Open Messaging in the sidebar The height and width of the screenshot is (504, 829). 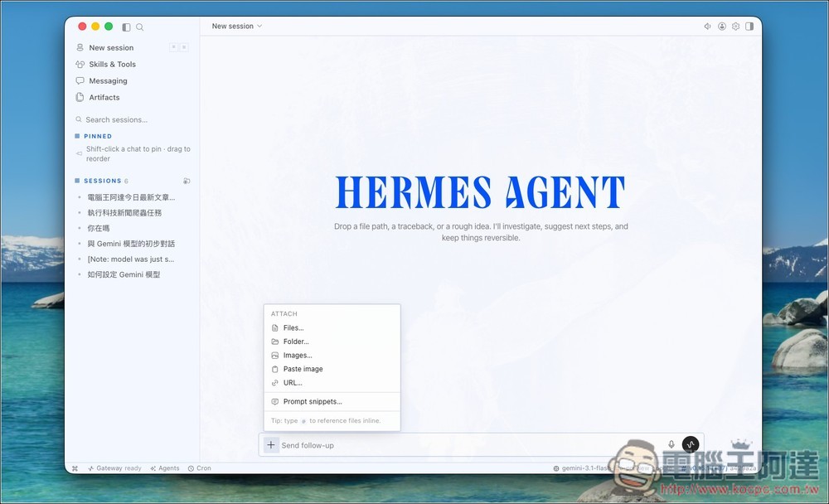tap(108, 81)
